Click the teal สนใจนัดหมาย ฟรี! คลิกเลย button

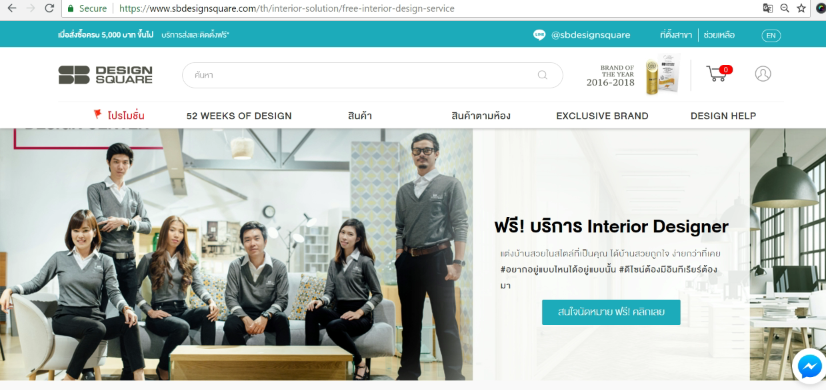coord(611,312)
